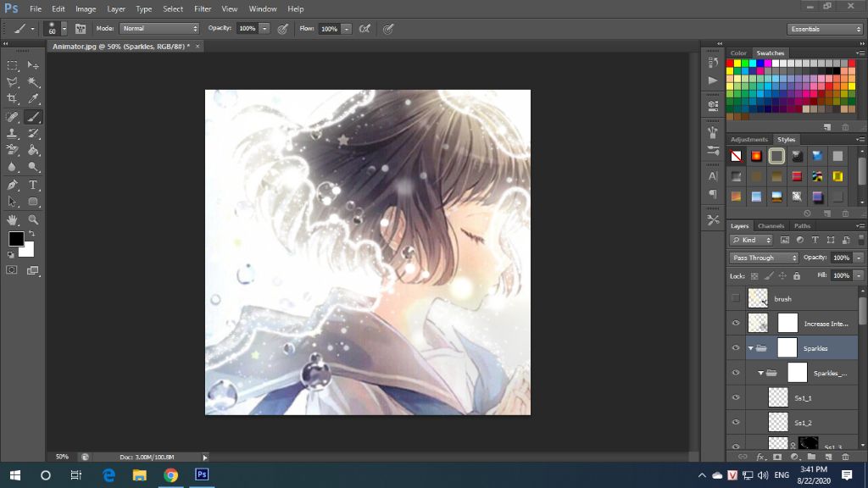The height and width of the screenshot is (488, 868).
Task: Select the Healing Brush tool
Action: 12,117
